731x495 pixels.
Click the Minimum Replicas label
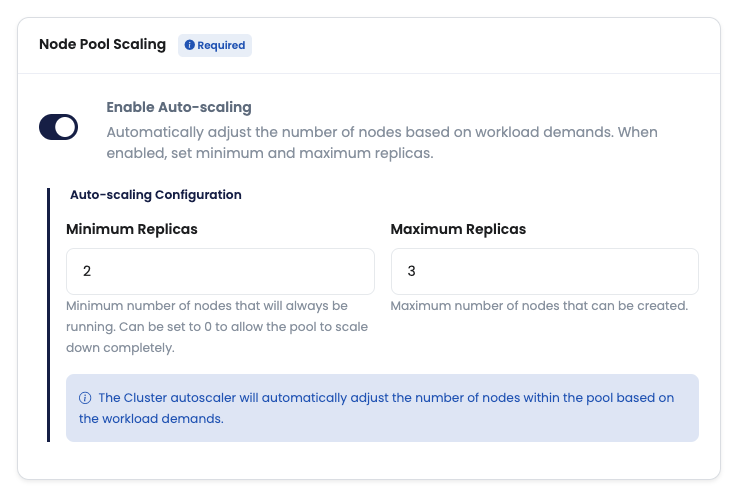coord(132,229)
